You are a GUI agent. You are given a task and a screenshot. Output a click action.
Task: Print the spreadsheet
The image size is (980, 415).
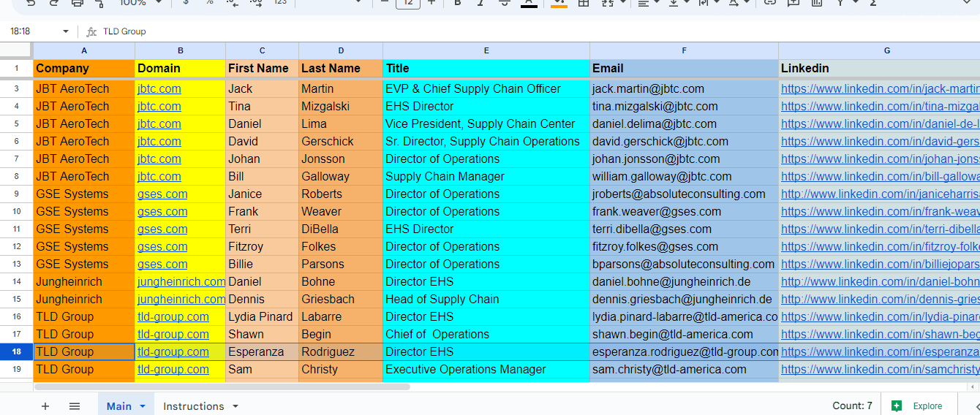pos(77,3)
